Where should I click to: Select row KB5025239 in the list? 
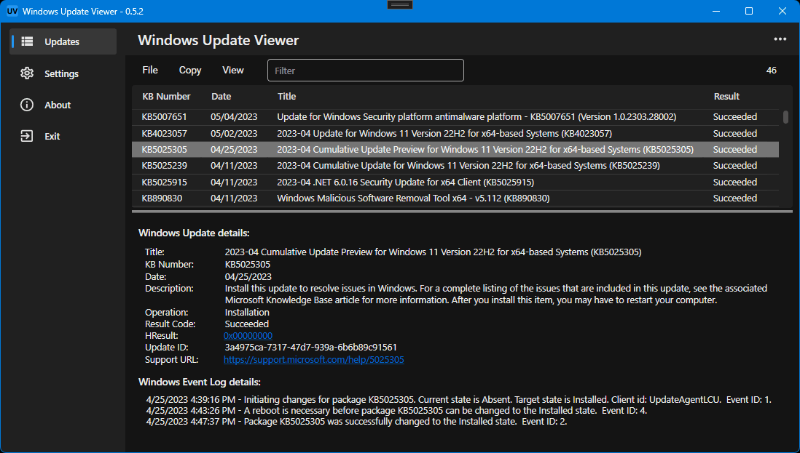tap(456, 165)
